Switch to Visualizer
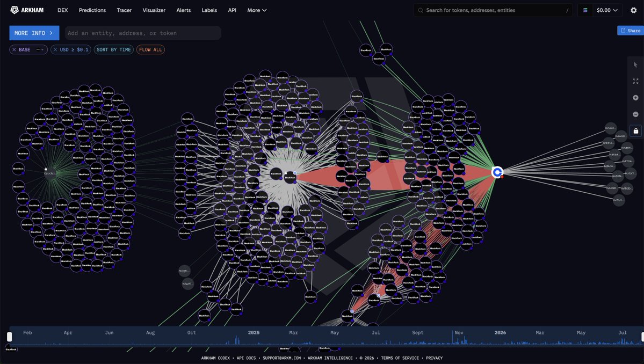 coord(154,10)
